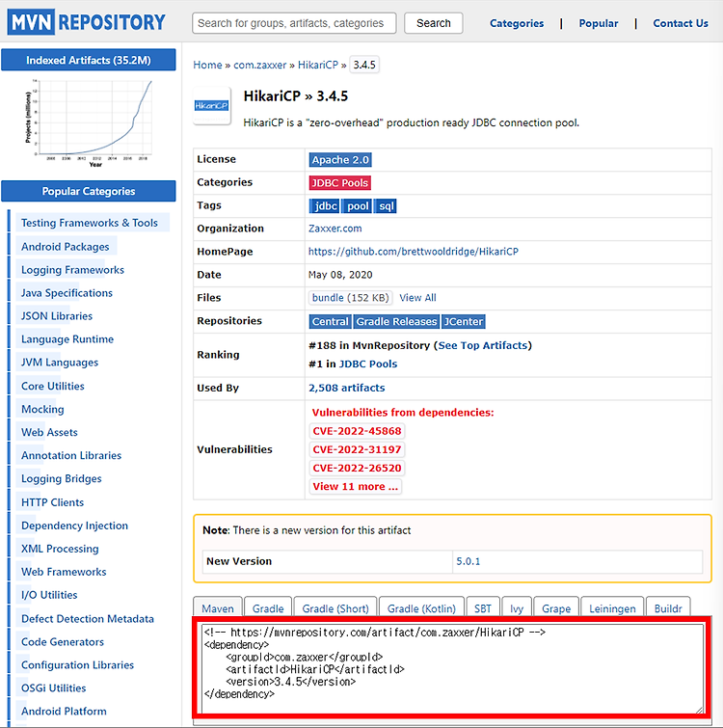Open the Gradle Releases repository badge

tap(396, 321)
